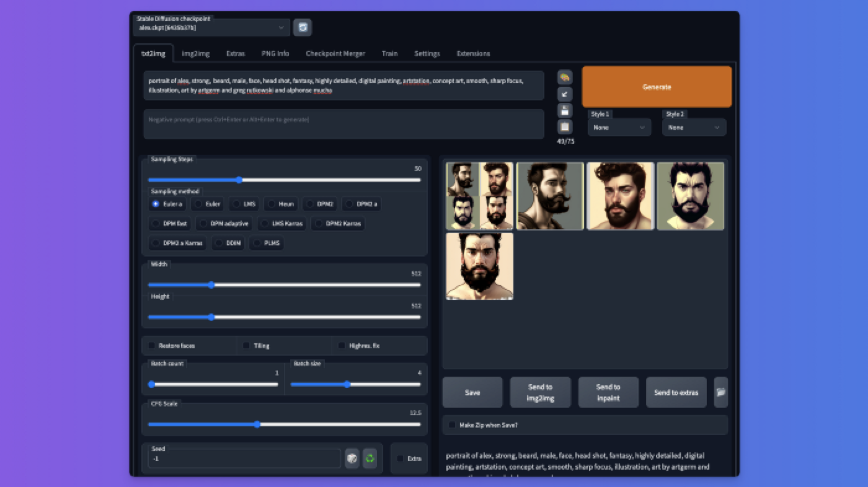
Task: Refresh the checkpoint list icon
Action: click(x=302, y=27)
